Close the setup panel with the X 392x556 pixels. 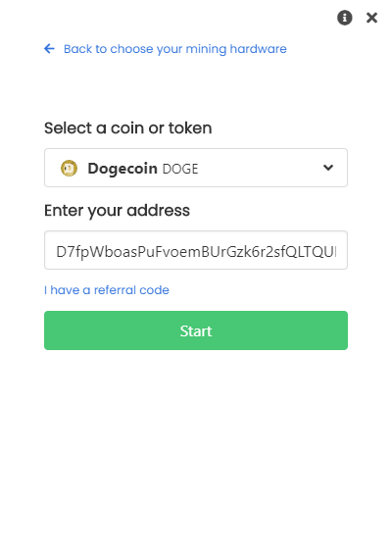tap(371, 18)
